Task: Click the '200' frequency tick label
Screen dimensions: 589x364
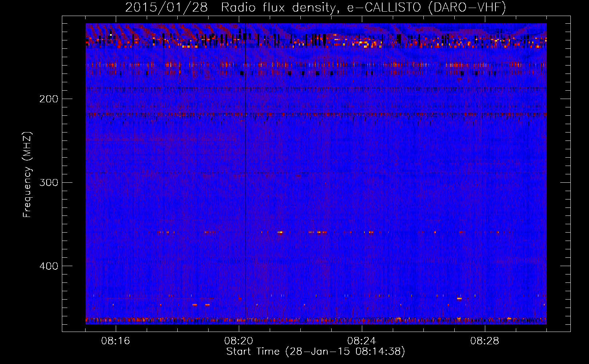Action: [49, 99]
